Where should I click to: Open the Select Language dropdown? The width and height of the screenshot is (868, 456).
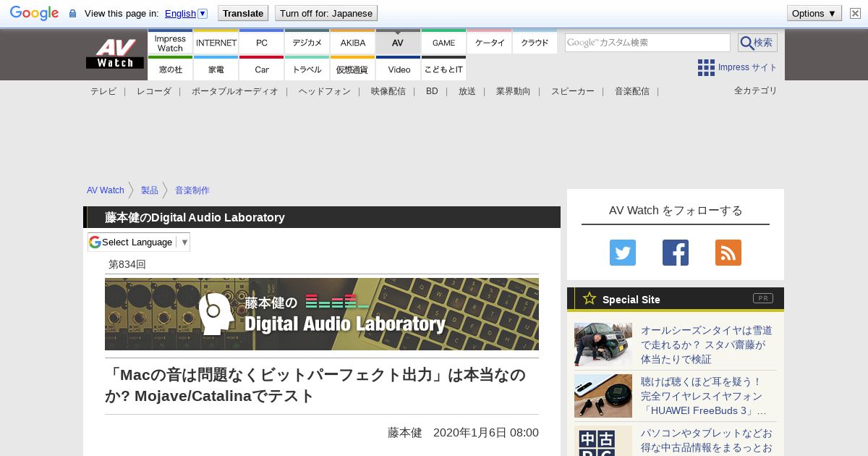(x=139, y=242)
